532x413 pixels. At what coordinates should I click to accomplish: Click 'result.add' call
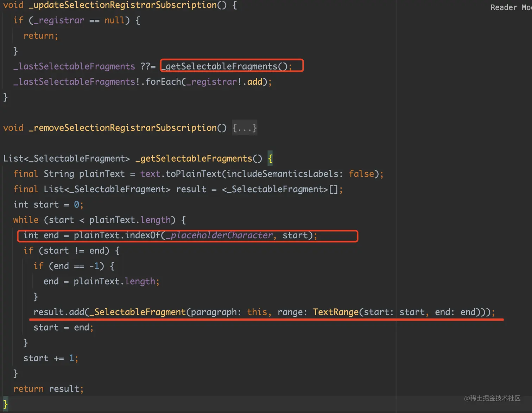[59, 312]
